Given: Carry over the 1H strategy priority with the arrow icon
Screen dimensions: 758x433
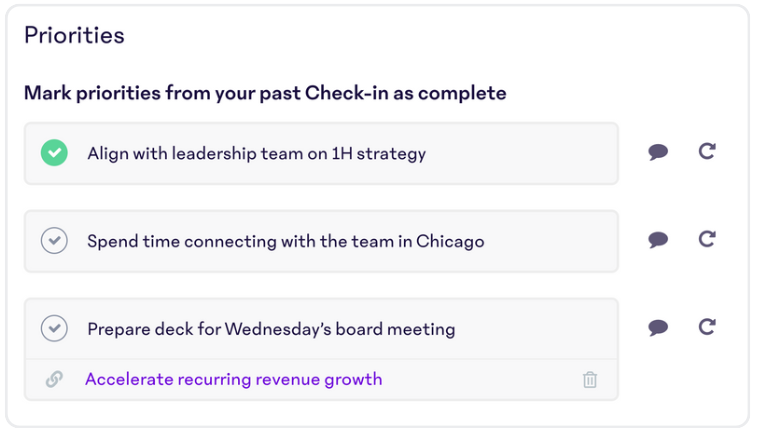Looking at the screenshot, I should click(707, 151).
